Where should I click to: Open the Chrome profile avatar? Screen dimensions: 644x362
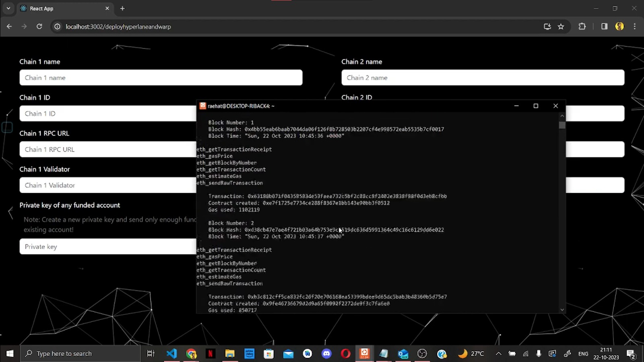point(619,27)
